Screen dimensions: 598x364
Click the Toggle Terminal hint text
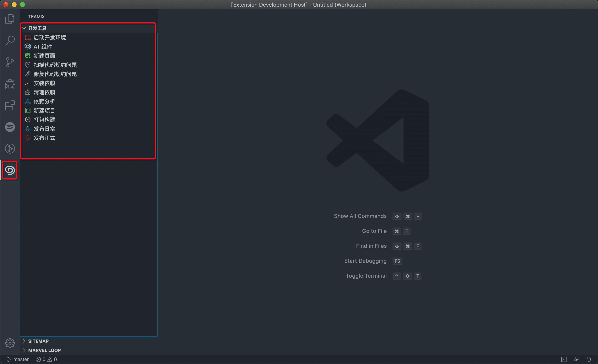[x=366, y=276]
